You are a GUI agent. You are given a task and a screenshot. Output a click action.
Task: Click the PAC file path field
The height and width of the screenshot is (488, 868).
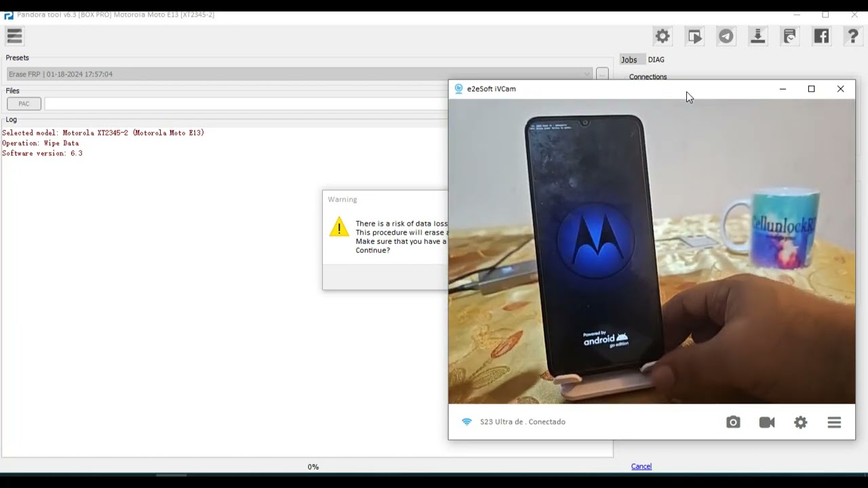click(245, 104)
